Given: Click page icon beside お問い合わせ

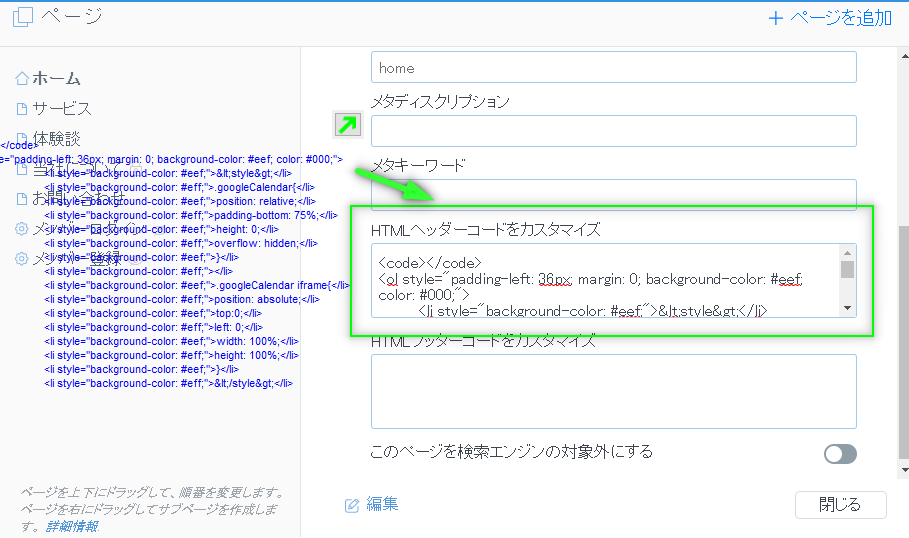Looking at the screenshot, I should click(x=22, y=199).
